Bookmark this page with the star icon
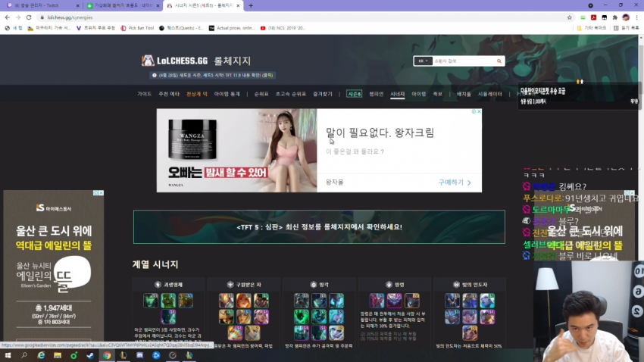The image size is (644, 362). pyautogui.click(x=569, y=17)
